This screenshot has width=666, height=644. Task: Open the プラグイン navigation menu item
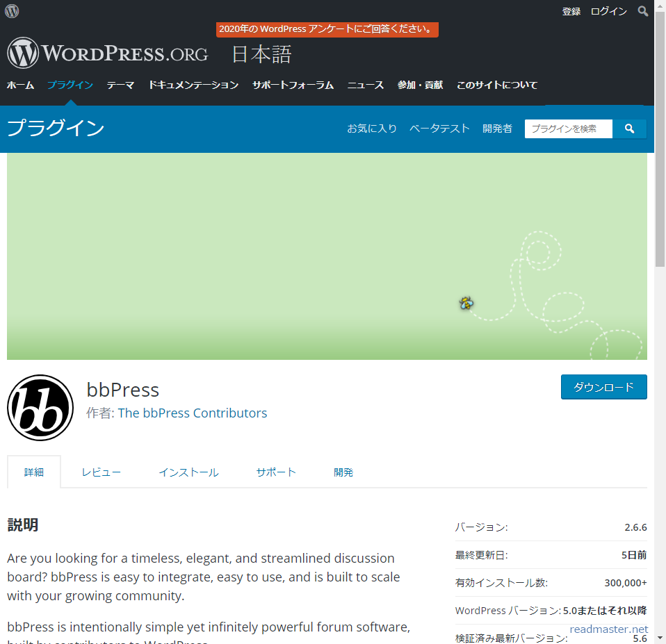[x=70, y=85]
